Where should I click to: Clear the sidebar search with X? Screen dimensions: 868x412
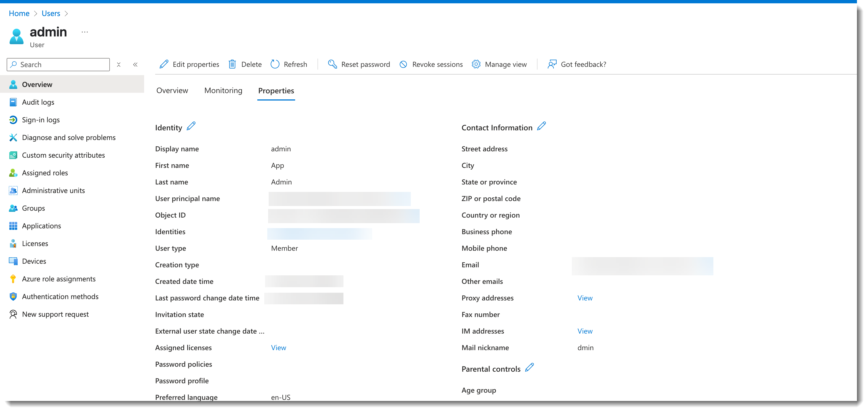(x=119, y=65)
